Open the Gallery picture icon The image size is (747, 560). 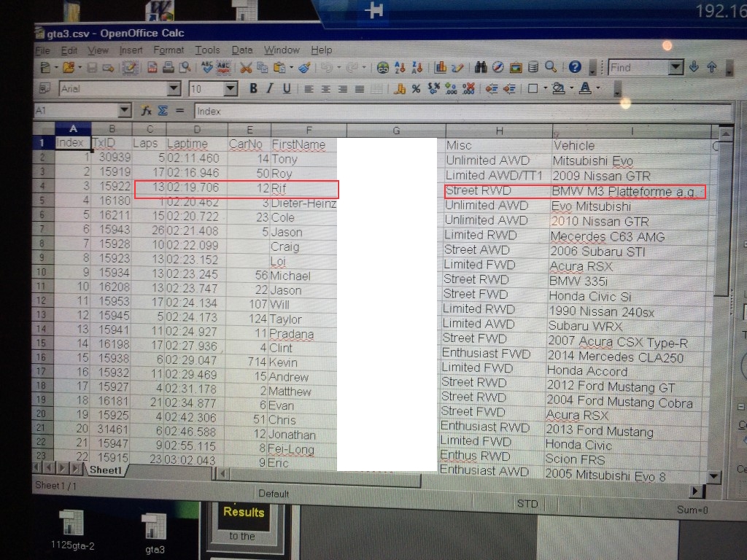coord(516,67)
